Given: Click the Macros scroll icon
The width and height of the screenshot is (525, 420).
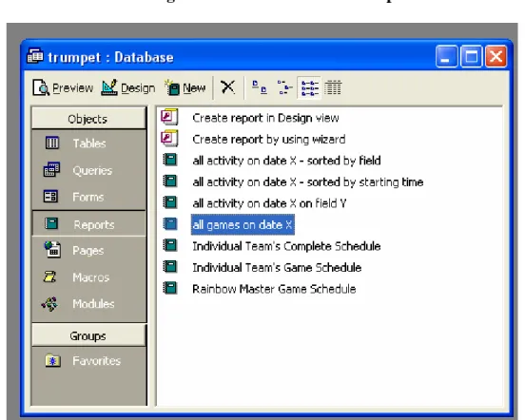Looking at the screenshot, I should 49,277.
